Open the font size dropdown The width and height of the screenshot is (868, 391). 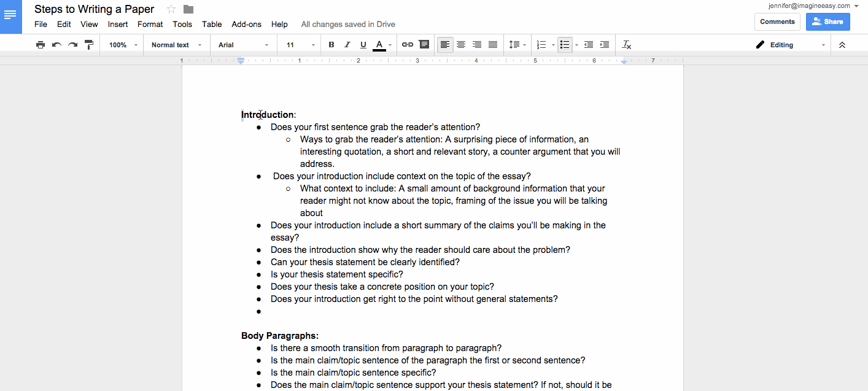pyautogui.click(x=300, y=45)
